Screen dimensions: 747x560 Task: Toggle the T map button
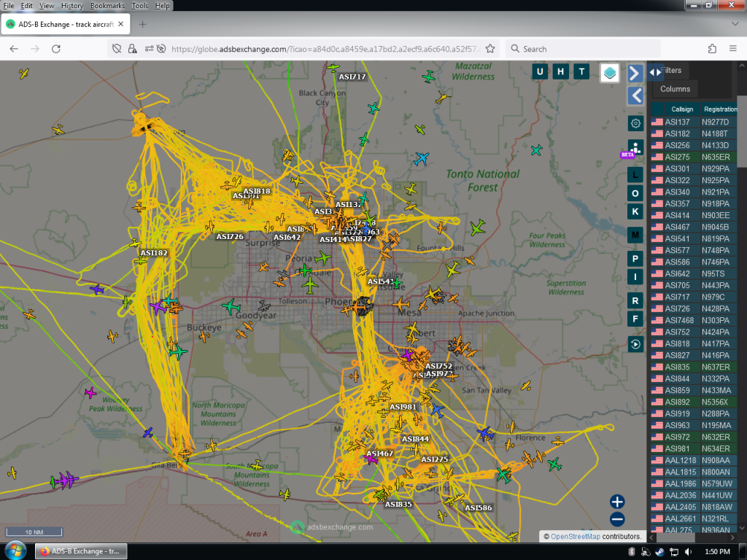click(x=581, y=72)
